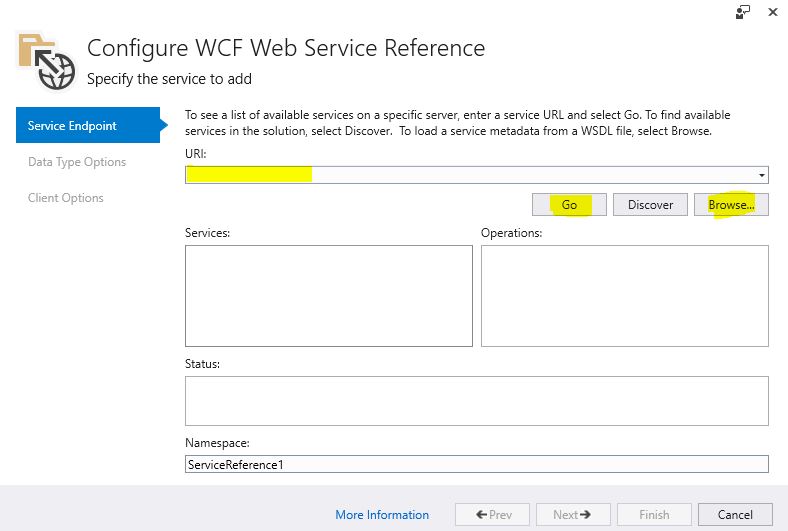The image size is (788, 531).
Task: Click the 'Status:' label
Action: [203, 364]
